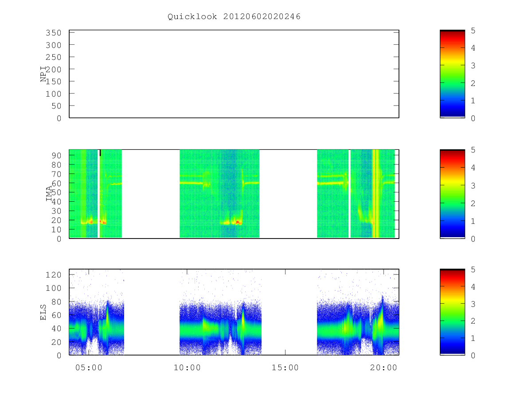Click the 10 tick on IMA axis
Image resolution: width=532 pixels, height=399 pixels.
56,229
